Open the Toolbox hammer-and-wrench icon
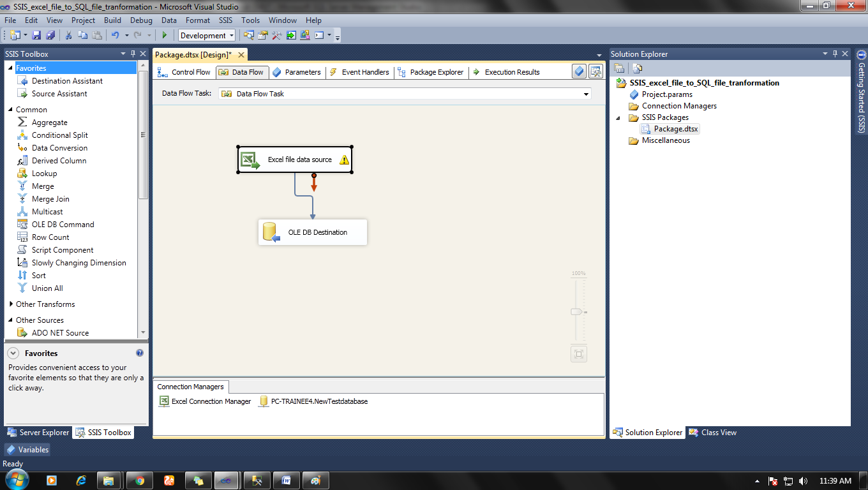Image resolution: width=868 pixels, height=490 pixels. point(276,36)
